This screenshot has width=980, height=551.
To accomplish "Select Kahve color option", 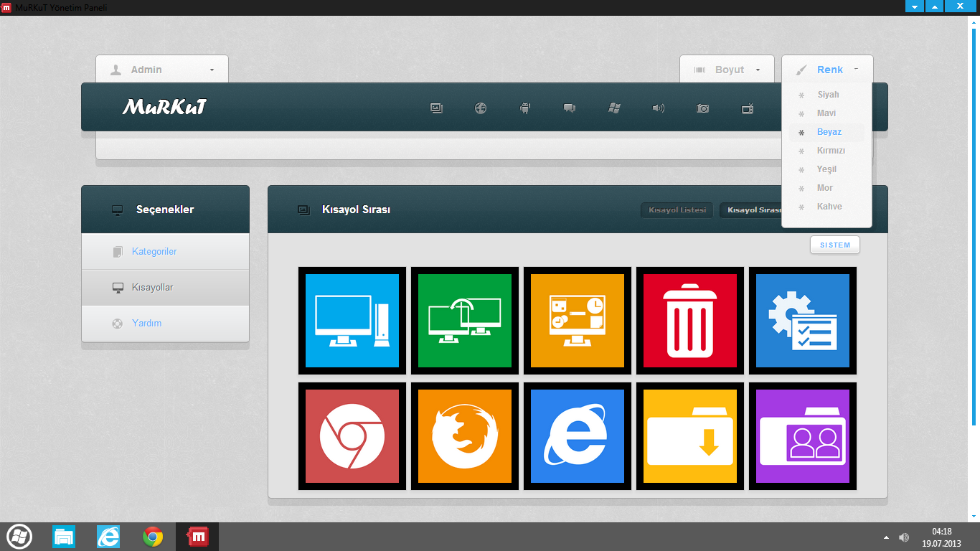I will 827,207.
